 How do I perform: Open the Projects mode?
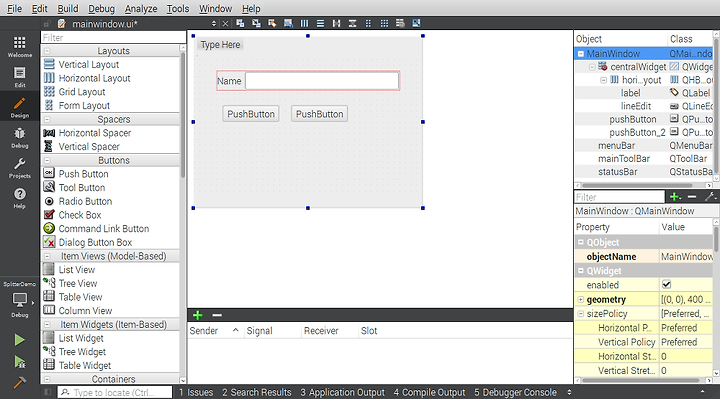(20, 168)
